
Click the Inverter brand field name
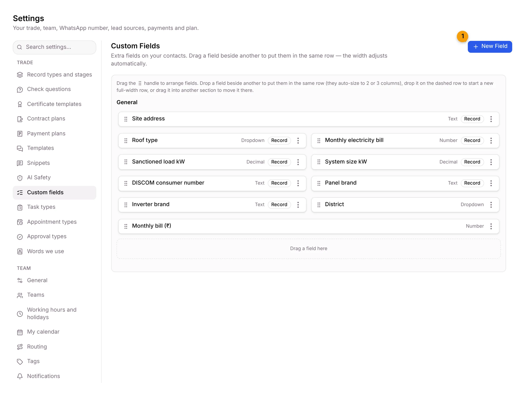[151, 204]
